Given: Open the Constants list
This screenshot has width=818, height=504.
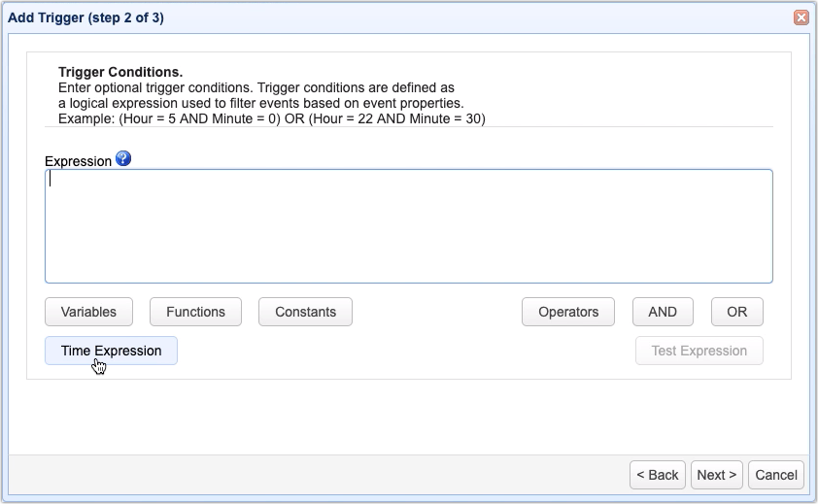Looking at the screenshot, I should (305, 312).
